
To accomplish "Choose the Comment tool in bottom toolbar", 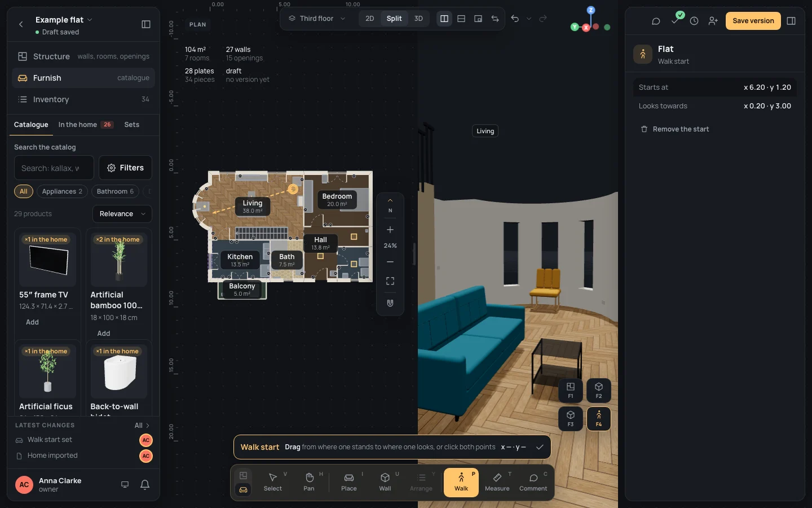I will pyautogui.click(x=533, y=483).
